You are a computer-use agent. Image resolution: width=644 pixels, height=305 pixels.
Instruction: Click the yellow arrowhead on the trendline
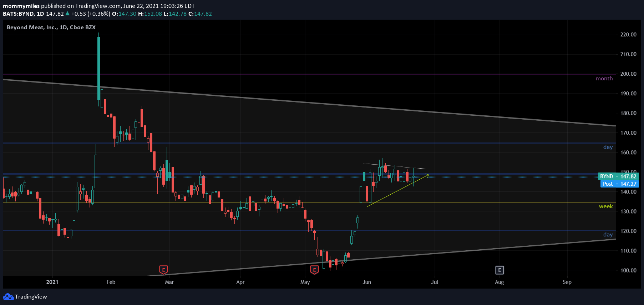point(427,175)
